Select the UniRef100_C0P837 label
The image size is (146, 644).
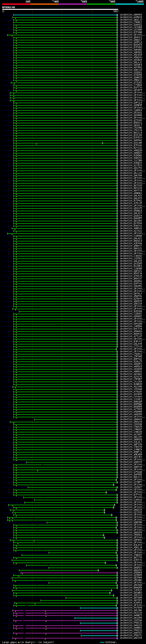[x=131, y=590]
